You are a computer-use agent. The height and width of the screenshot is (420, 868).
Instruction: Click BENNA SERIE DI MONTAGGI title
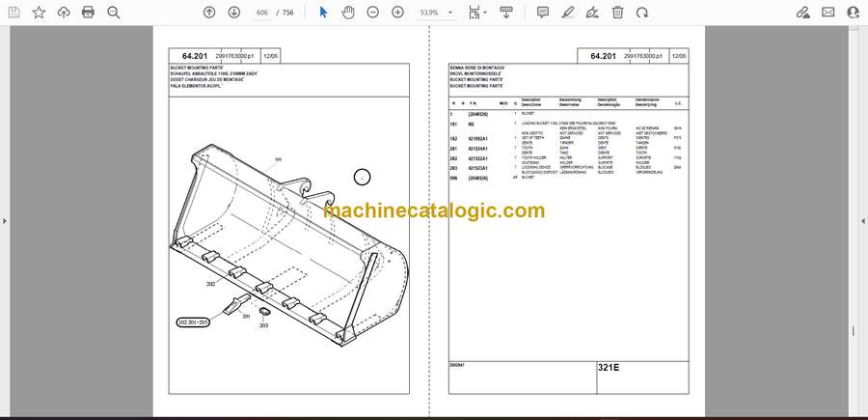click(x=476, y=68)
